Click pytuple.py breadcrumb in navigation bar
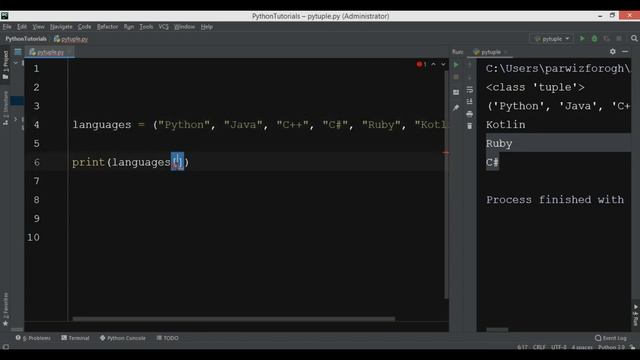This screenshot has width=640, height=360. (x=71, y=39)
